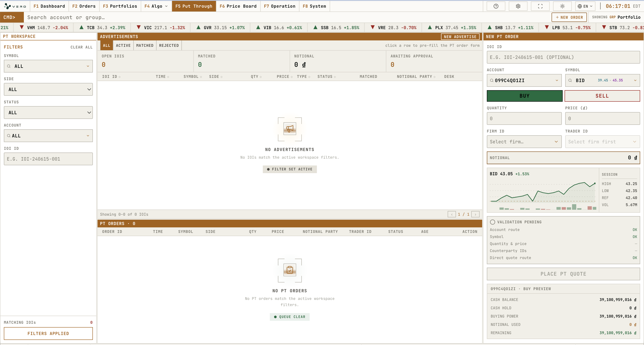Open the help question-mark icon
This screenshot has height=345, width=644.
coord(496,6)
